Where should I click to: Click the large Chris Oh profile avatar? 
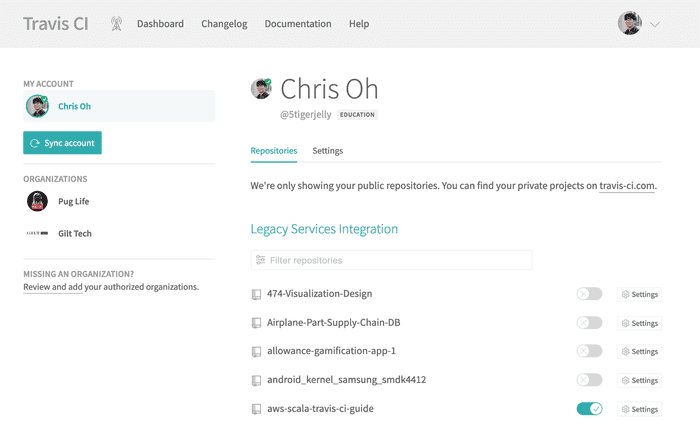tap(261, 88)
